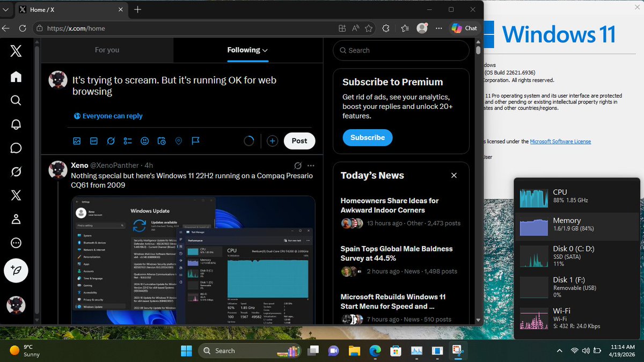Open a new browser tab
Image resolution: width=644 pixels, height=362 pixels.
138,10
